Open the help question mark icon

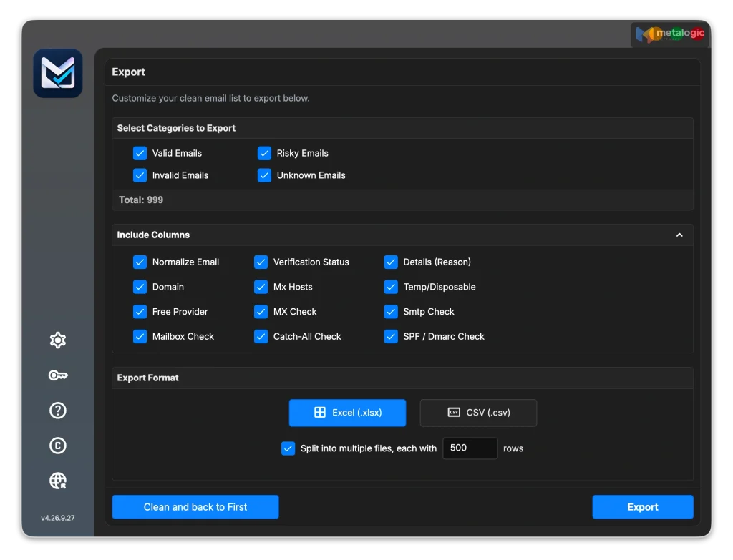pos(58,411)
